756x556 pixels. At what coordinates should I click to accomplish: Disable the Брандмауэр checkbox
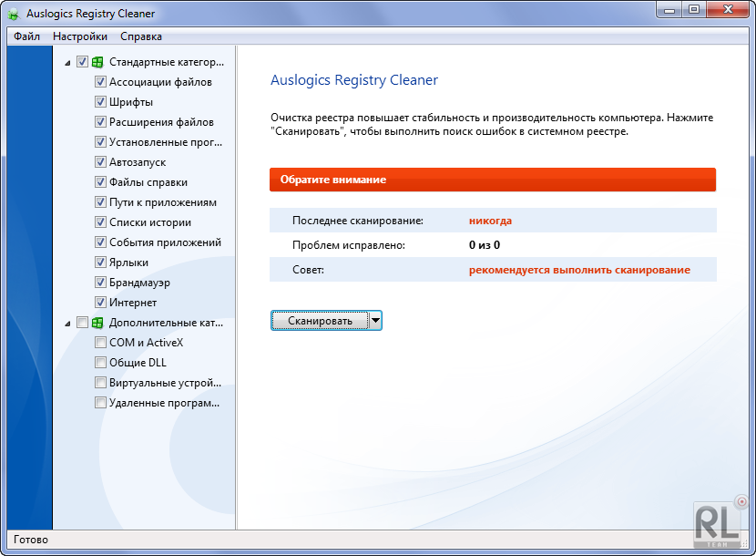point(101,283)
